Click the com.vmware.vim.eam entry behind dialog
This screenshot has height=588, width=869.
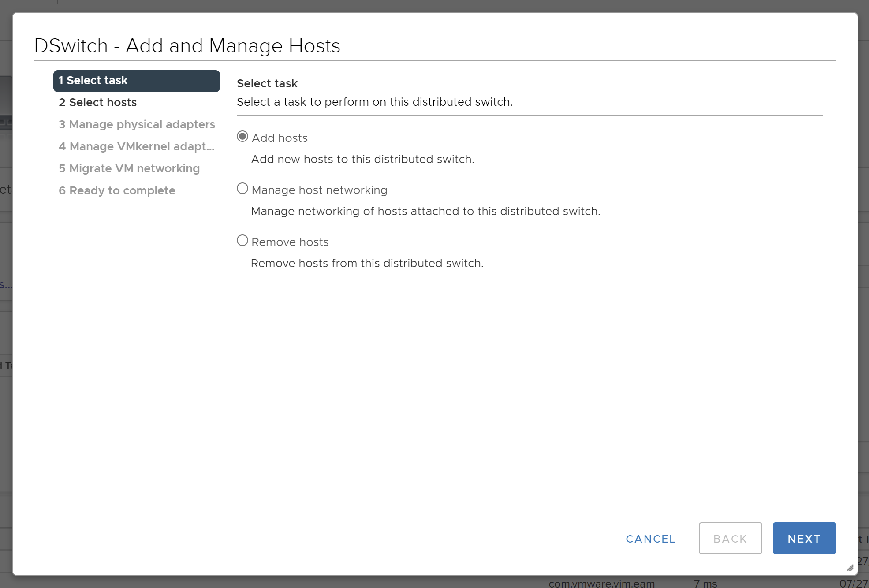point(601,583)
